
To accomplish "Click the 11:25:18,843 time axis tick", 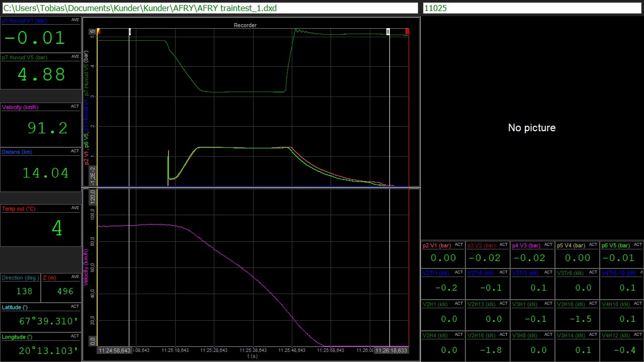I will click(175, 350).
